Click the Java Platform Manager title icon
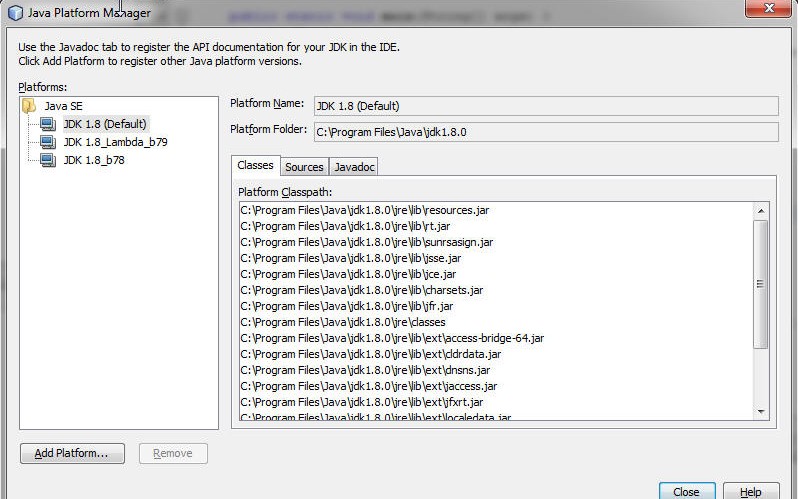 click(15, 13)
